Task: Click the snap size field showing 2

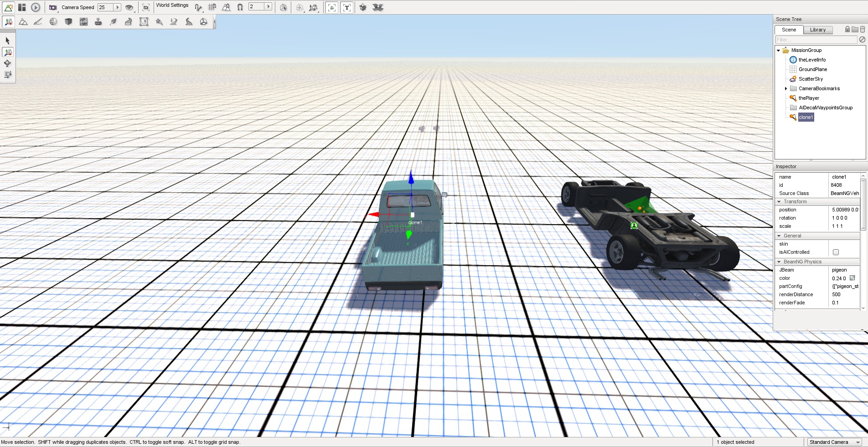Action: pos(257,7)
